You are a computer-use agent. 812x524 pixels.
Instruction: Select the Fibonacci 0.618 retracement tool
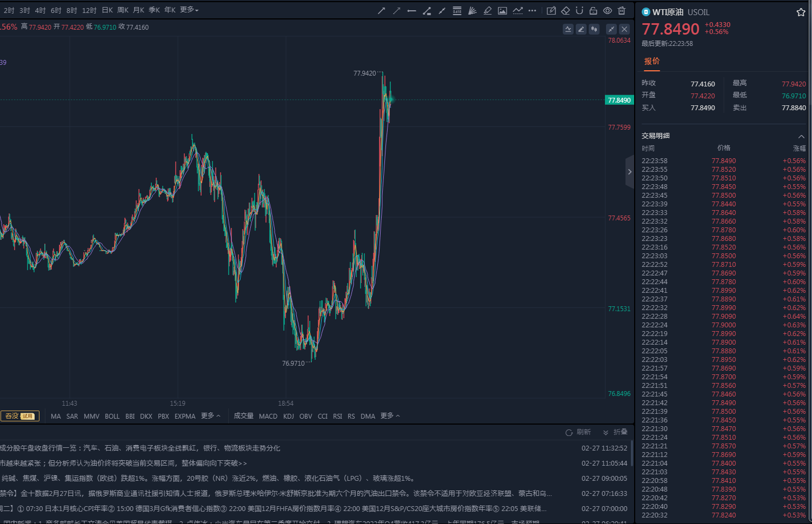click(x=457, y=11)
